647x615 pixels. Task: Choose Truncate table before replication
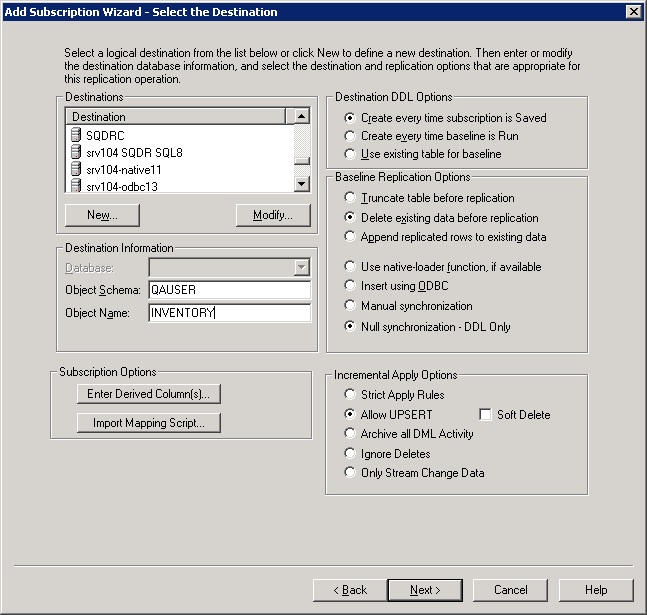(x=350, y=198)
